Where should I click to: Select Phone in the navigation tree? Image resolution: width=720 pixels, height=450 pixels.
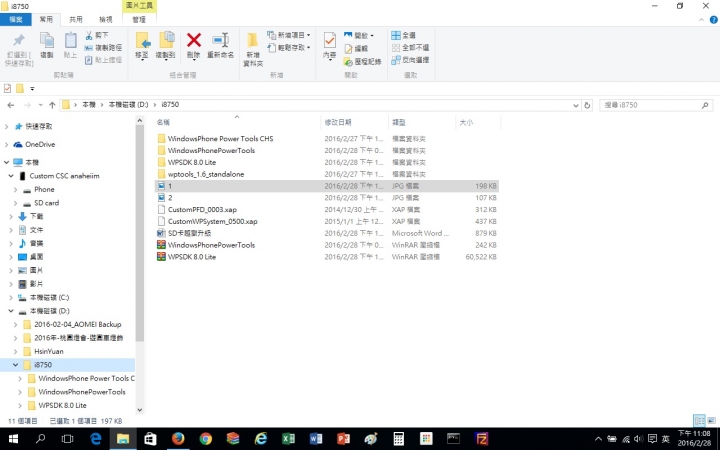point(44,189)
